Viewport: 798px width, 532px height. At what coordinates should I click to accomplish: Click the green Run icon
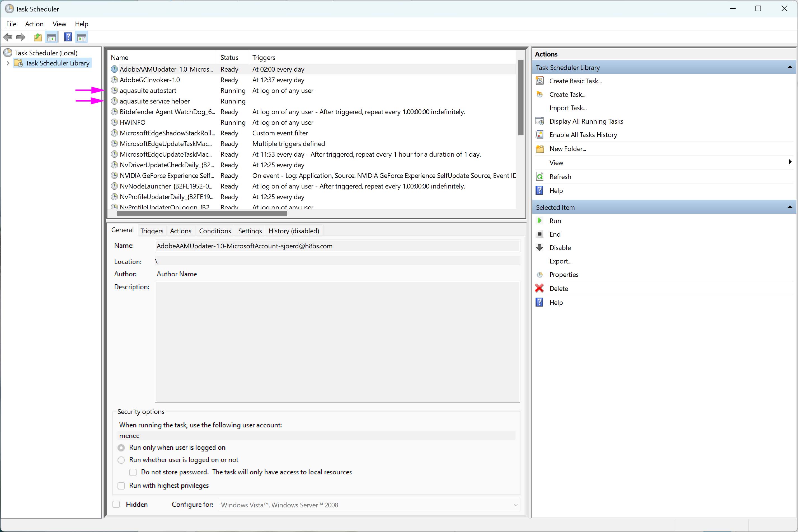(x=539, y=221)
